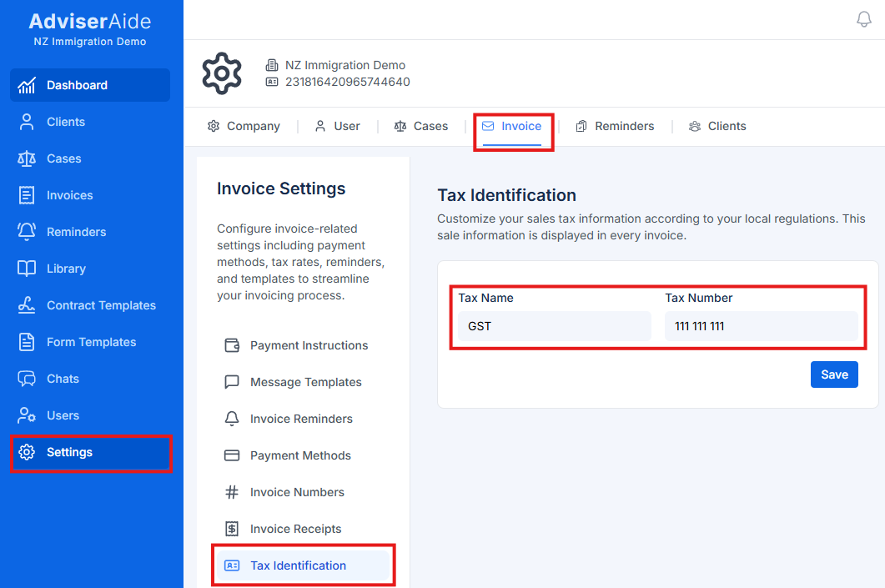Screen dimensions: 885x588
Task: Click the Users icon in the sidebar
Action: point(26,415)
